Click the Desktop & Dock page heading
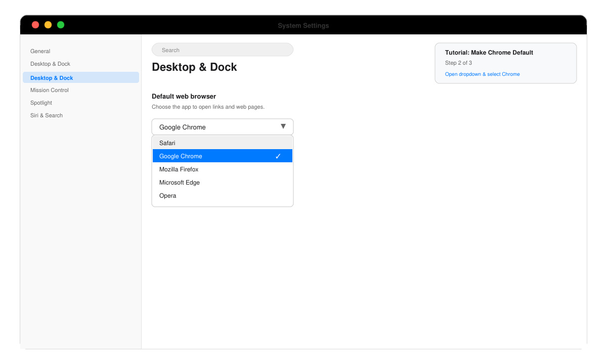 pos(194,67)
